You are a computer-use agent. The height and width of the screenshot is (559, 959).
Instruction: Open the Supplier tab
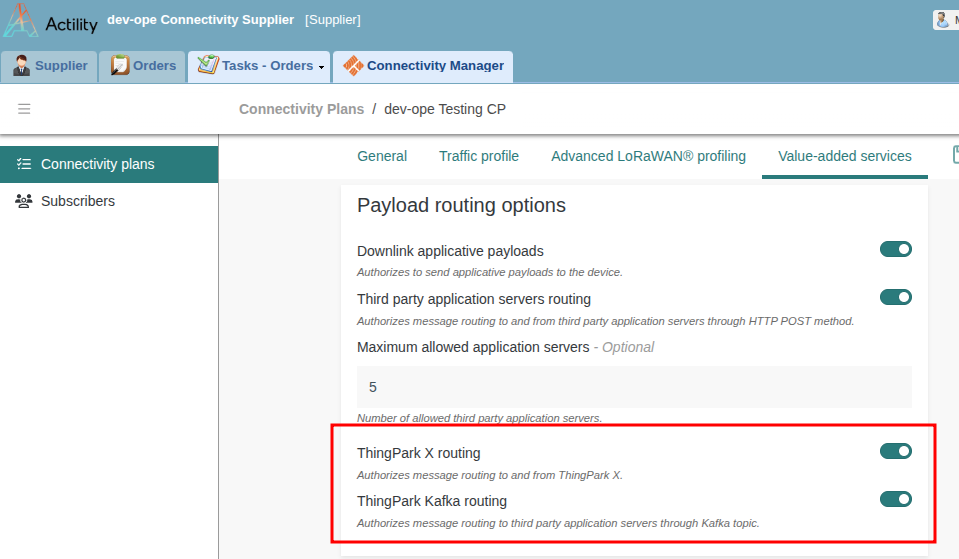coord(50,66)
